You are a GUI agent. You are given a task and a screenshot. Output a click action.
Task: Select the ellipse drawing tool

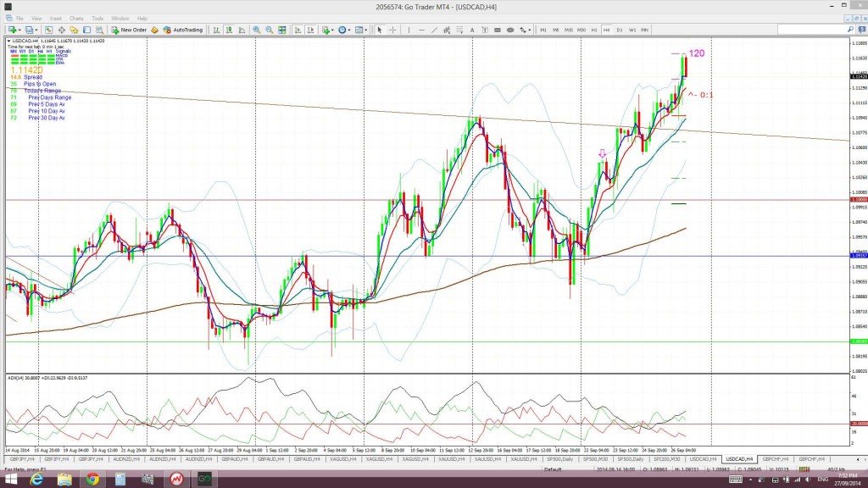pyautogui.click(x=509, y=30)
